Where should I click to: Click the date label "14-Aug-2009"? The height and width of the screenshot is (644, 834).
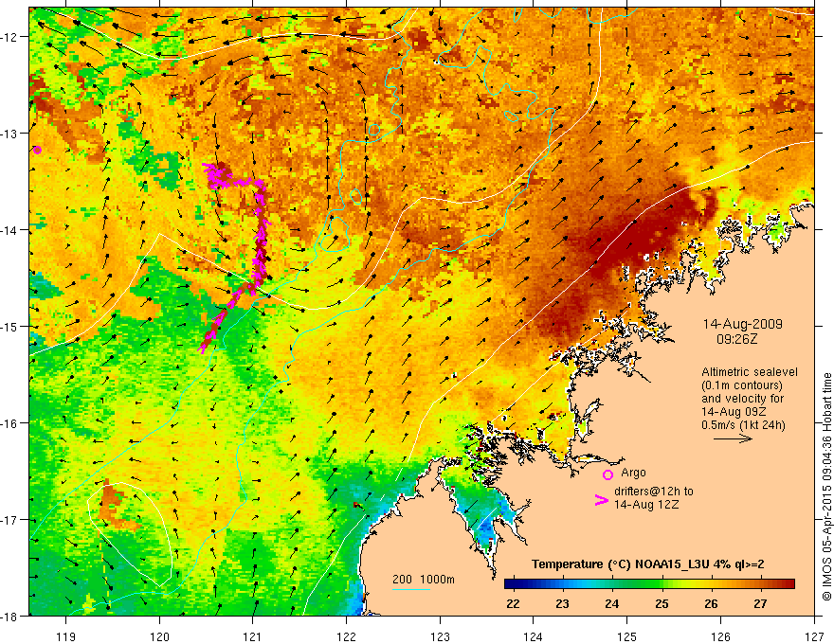(742, 324)
